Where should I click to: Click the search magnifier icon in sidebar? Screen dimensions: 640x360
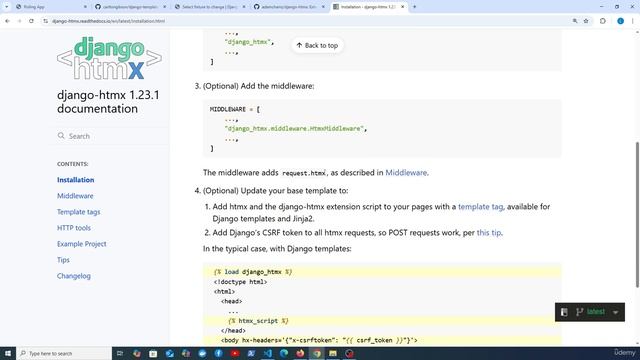[61, 136]
